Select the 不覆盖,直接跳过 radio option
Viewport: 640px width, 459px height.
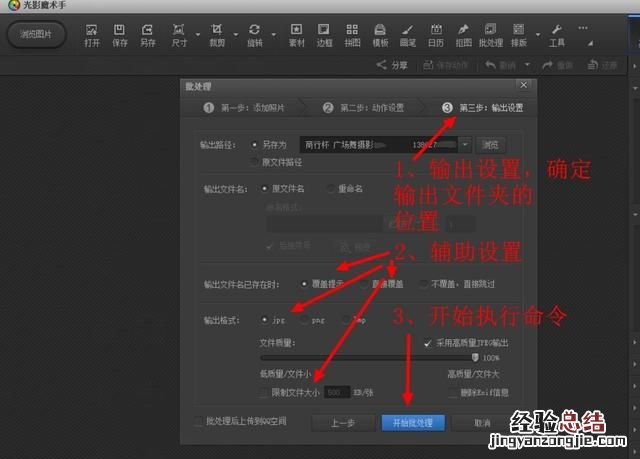[x=424, y=284]
